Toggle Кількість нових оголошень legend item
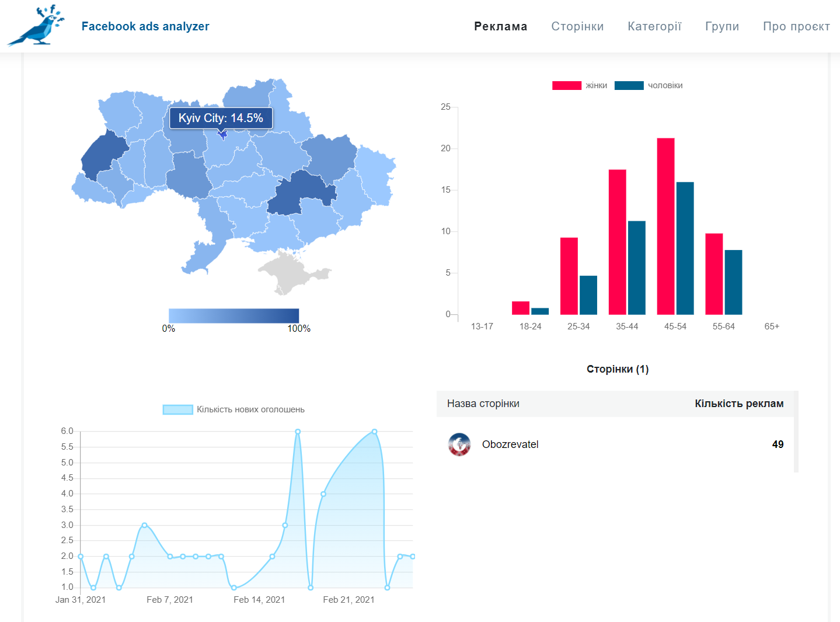Screen dimensions: 840x622 233,409
